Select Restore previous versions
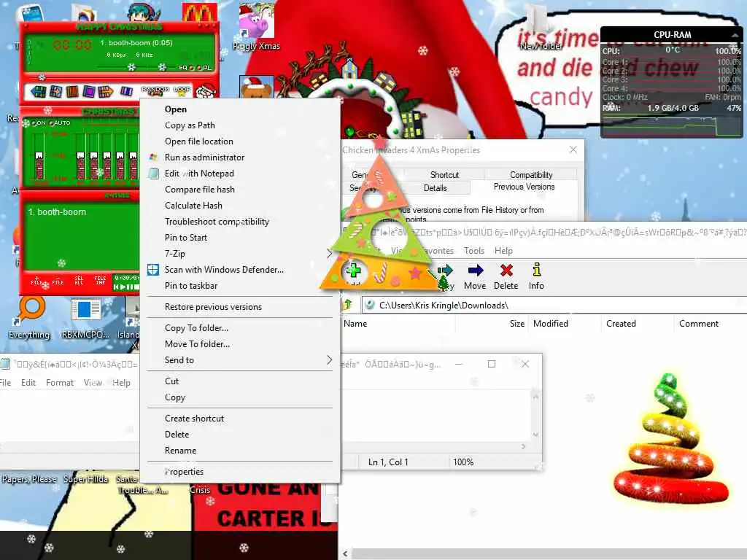 pyautogui.click(x=239, y=307)
